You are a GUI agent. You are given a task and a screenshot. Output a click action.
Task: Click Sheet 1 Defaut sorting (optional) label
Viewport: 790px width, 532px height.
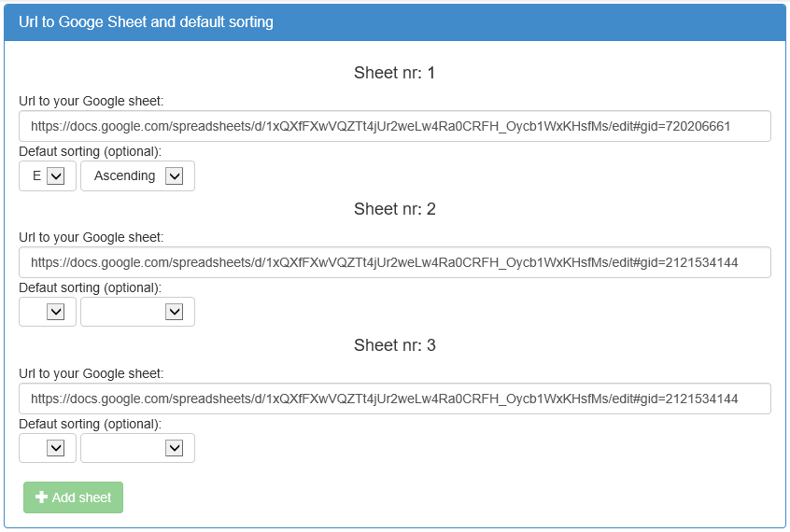pos(90,151)
